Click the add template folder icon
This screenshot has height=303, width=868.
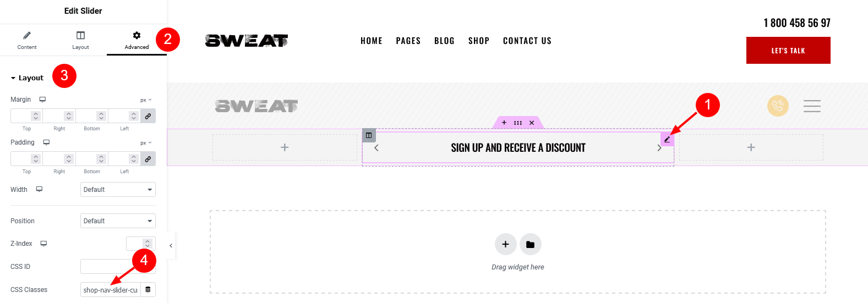pos(530,244)
